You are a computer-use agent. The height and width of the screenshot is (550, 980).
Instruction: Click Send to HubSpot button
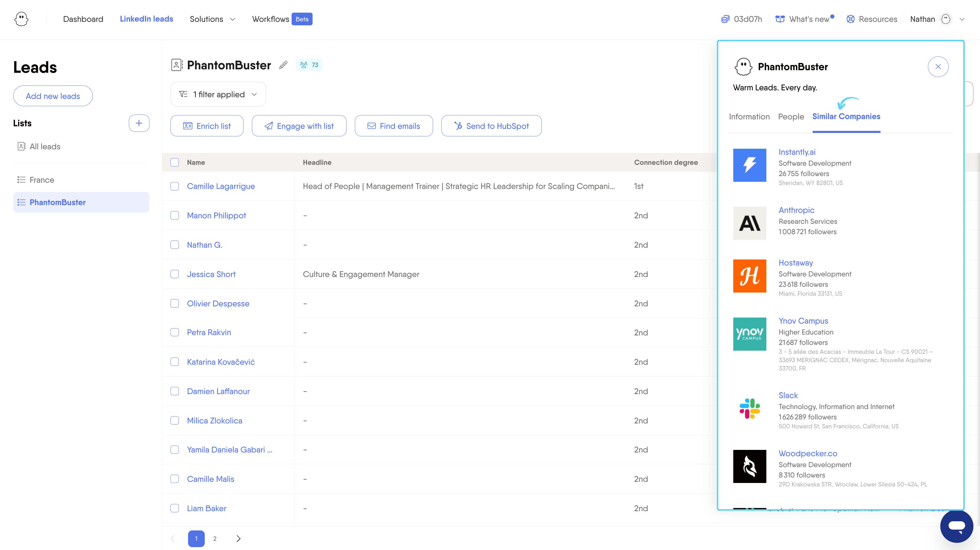click(x=491, y=126)
